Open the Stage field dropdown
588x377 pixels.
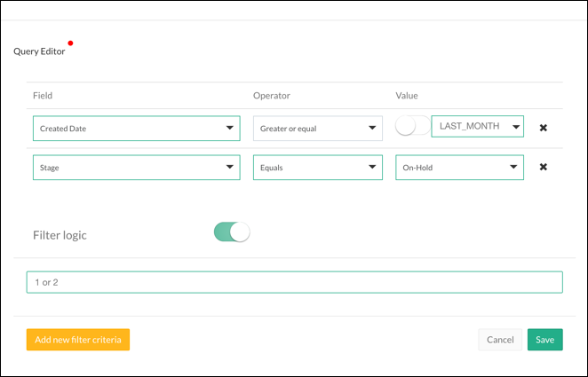click(136, 167)
